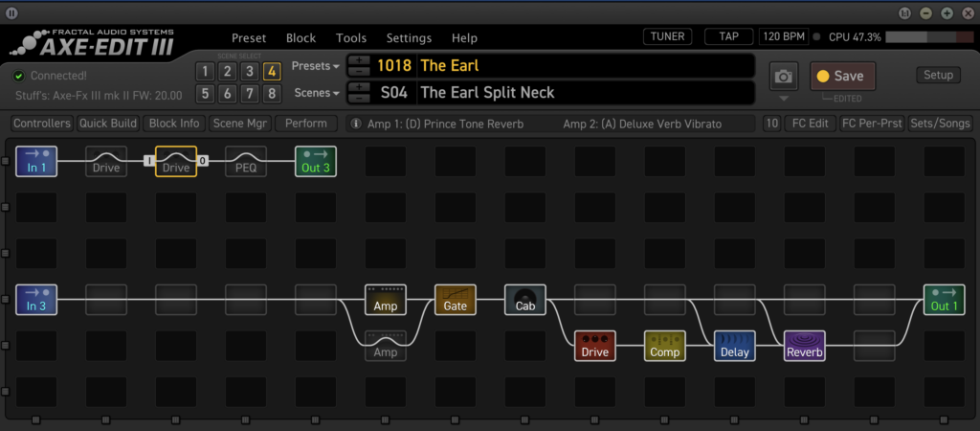Open the Help menu
Screen dimensions: 980x431
(464, 38)
